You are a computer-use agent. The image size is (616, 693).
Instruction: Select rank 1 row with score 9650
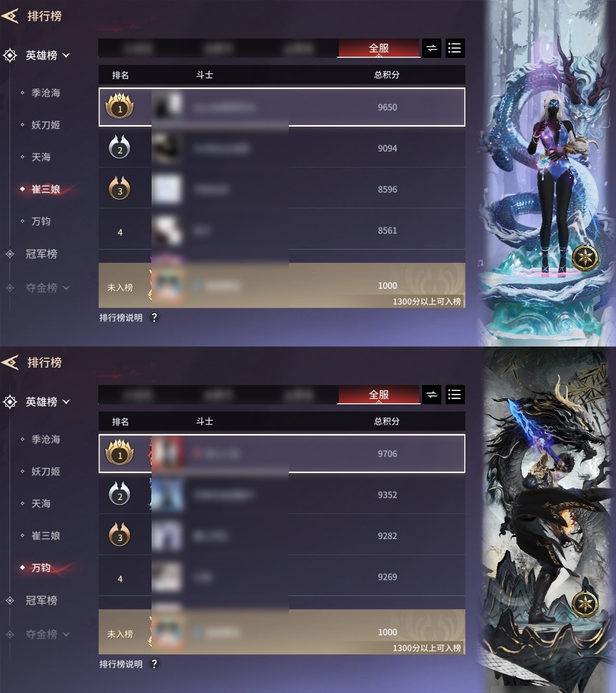pyautogui.click(x=282, y=107)
